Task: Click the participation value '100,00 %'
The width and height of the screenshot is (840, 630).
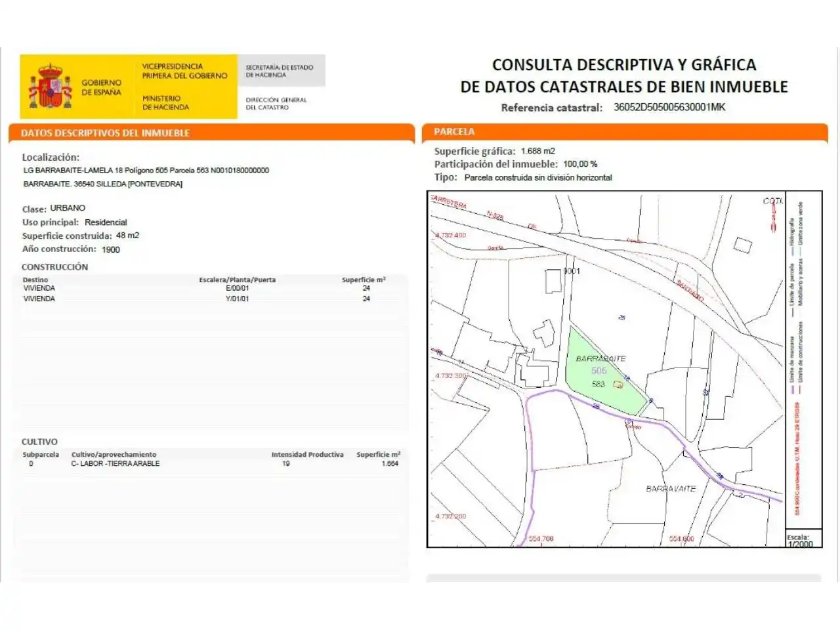Action: click(x=580, y=164)
